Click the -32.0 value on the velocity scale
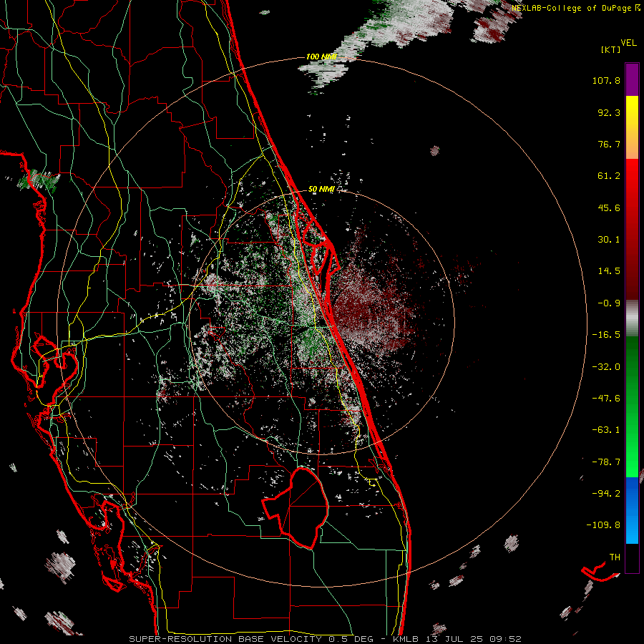Screen dimensions: 644x644 (606, 367)
